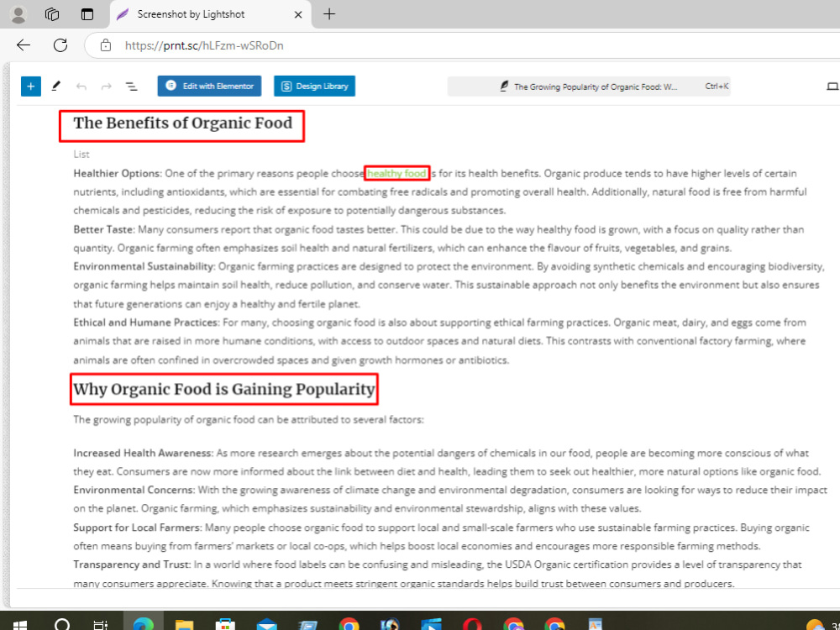840x630 pixels.
Task: Click the Ctrl+K shortcut hint
Action: point(717,87)
